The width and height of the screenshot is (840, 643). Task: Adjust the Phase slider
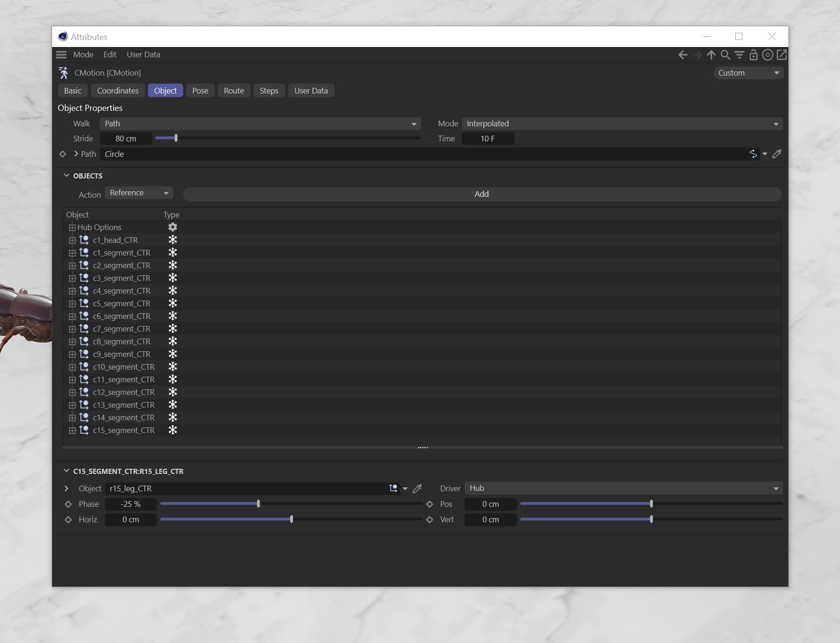tap(291, 504)
